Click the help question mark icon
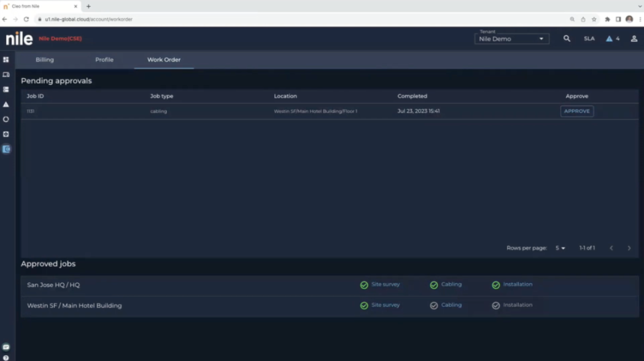Viewport: 644px width, 361px height. (6, 358)
